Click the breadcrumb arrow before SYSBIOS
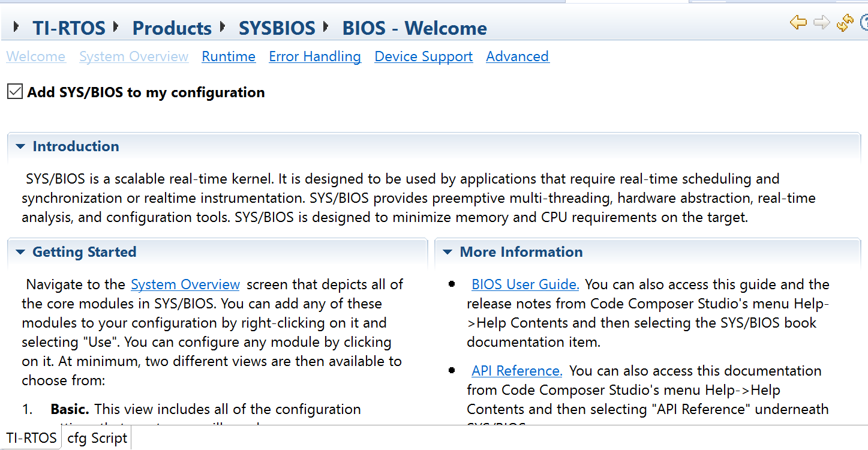The image size is (868, 450). click(223, 26)
